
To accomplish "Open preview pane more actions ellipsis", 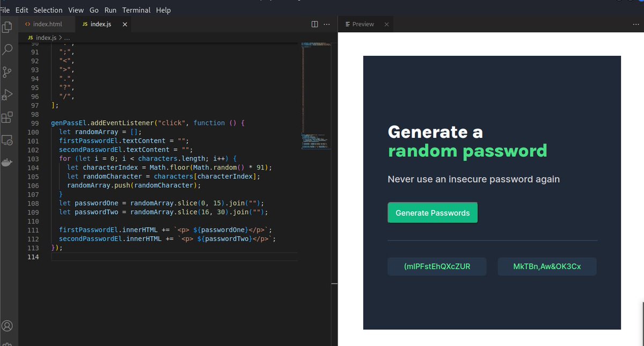I will point(636,24).
